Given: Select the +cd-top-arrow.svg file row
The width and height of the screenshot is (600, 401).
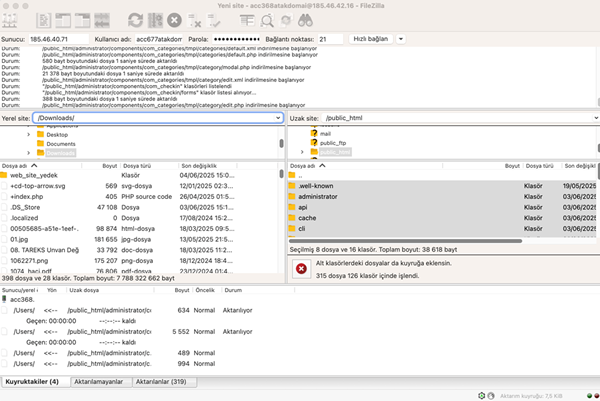Looking at the screenshot, I should [139, 186].
